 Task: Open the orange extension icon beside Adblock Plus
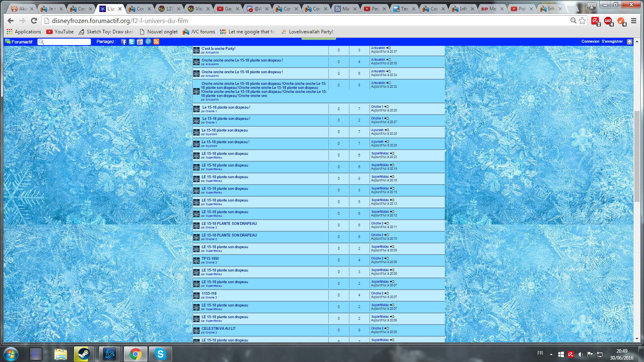[x=621, y=21]
